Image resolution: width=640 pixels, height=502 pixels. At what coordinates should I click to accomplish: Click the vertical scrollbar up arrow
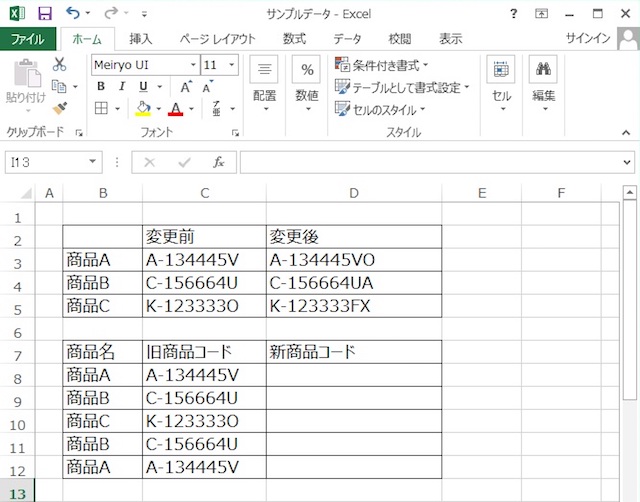tap(629, 192)
